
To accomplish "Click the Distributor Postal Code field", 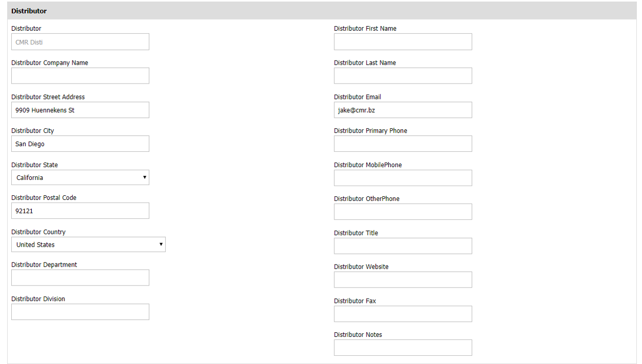I will pos(80,211).
